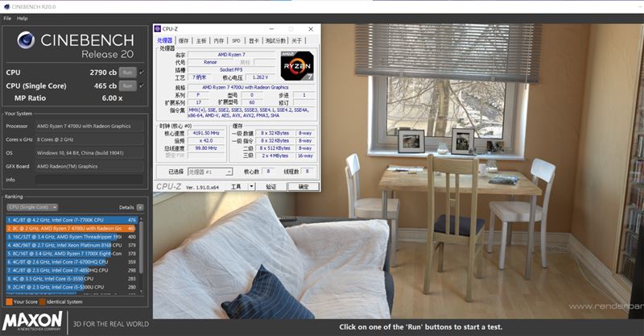Toggle the checkbox beside CPU (Single Core)
This screenshot has width=644, height=336.
[142, 86]
